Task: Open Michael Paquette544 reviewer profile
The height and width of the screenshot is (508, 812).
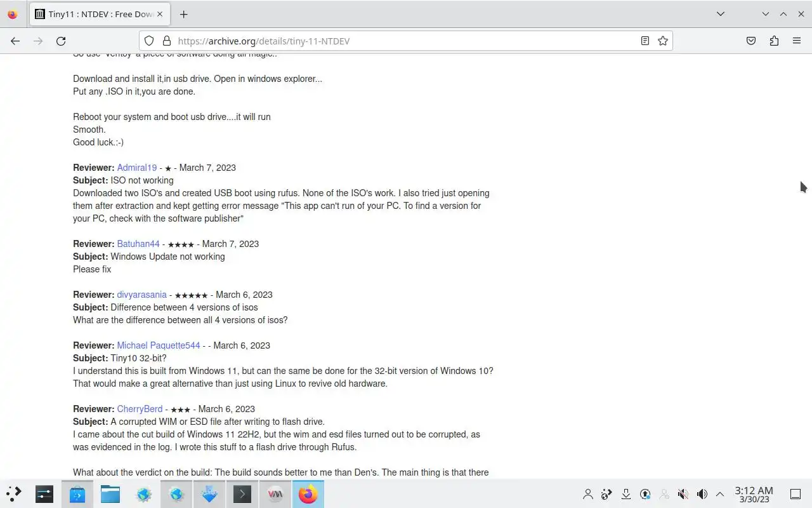Action: coord(158,345)
